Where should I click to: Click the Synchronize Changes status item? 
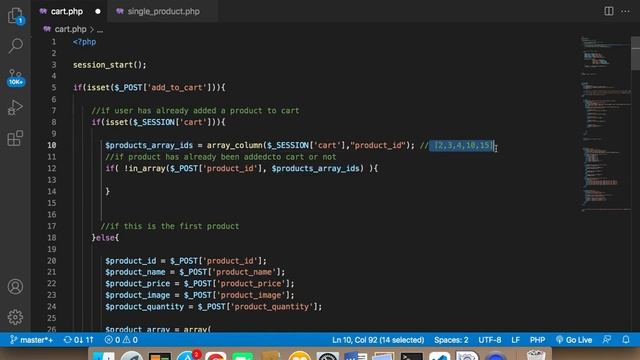(x=78, y=340)
